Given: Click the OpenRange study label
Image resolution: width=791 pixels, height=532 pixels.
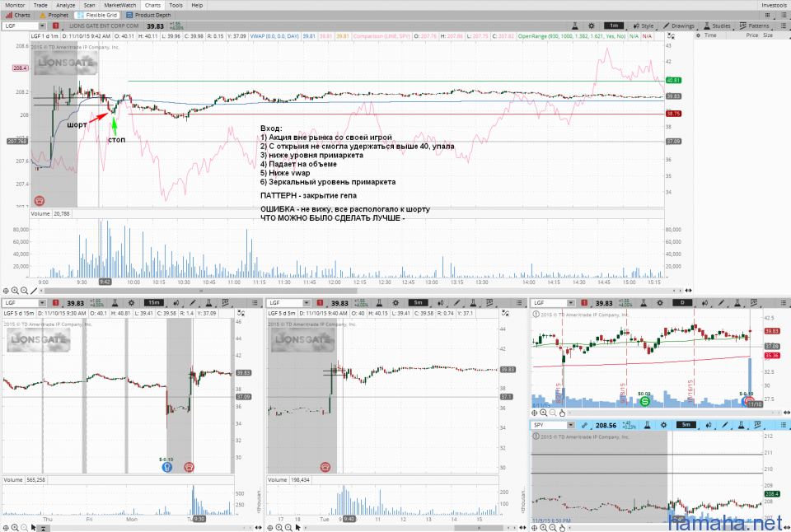Looking at the screenshot, I should [572, 36].
